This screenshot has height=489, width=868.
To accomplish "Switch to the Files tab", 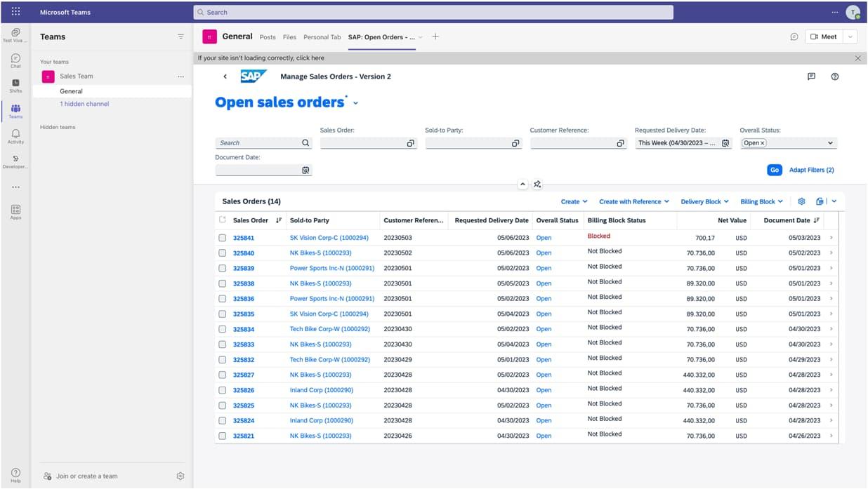I will pos(289,37).
